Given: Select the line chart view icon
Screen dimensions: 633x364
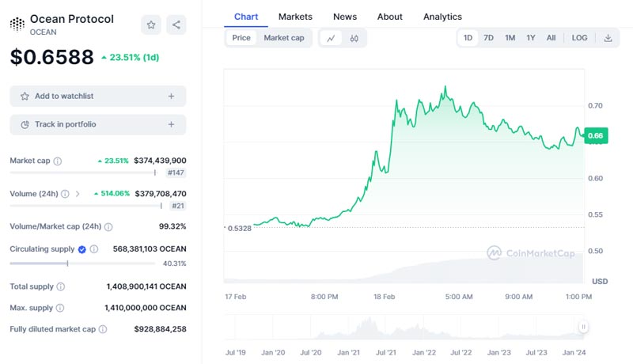Looking at the screenshot, I should [331, 38].
